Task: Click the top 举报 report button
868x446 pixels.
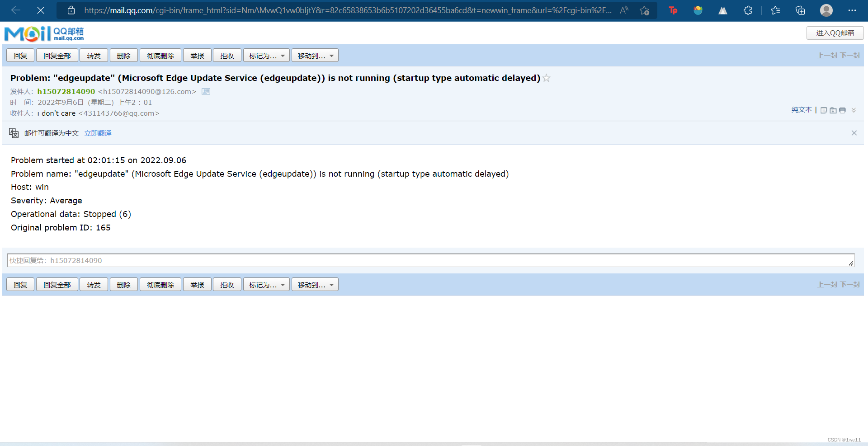Action: (197, 56)
